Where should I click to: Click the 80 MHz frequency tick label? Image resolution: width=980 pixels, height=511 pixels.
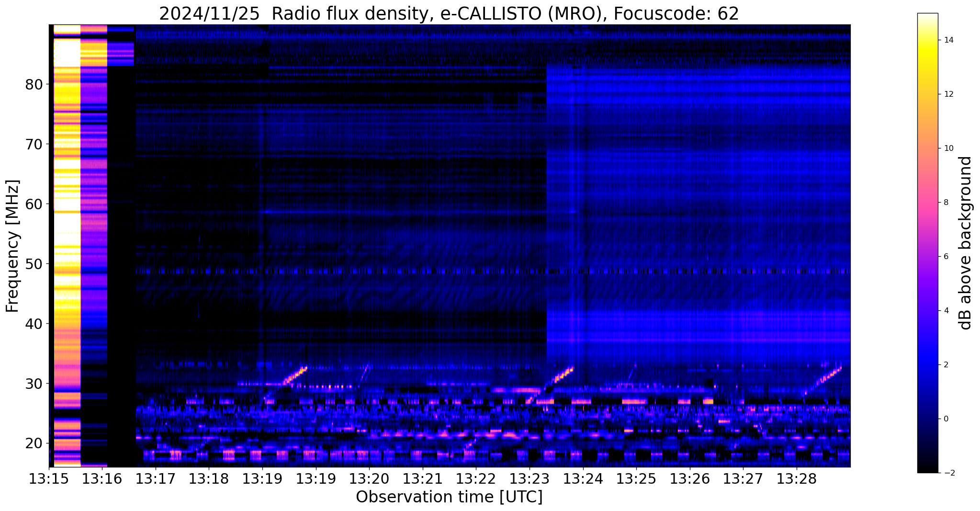pos(34,84)
